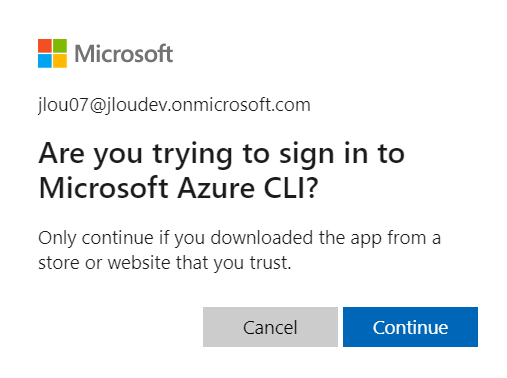
Task: Cancel the Azure CLI sign-in
Action: tap(270, 327)
